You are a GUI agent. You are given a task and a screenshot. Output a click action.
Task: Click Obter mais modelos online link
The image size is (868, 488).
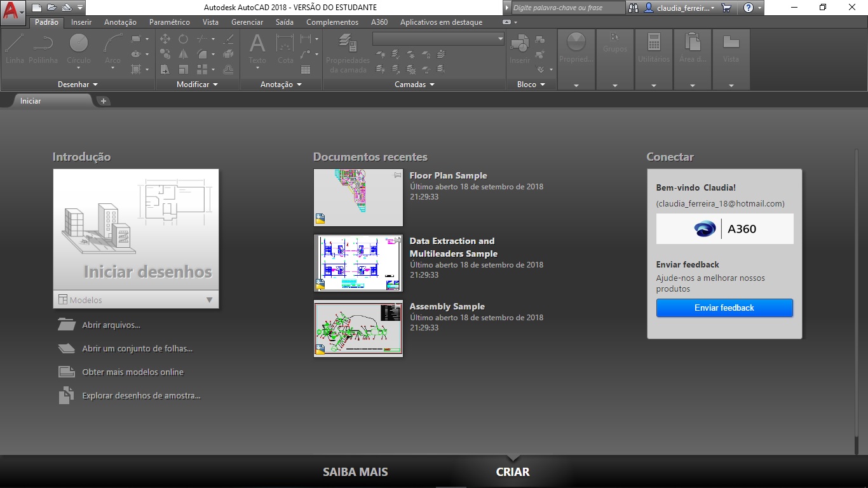(x=133, y=372)
